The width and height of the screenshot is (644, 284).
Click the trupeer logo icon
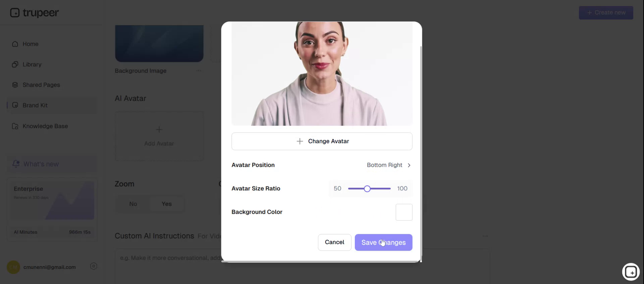(x=15, y=13)
